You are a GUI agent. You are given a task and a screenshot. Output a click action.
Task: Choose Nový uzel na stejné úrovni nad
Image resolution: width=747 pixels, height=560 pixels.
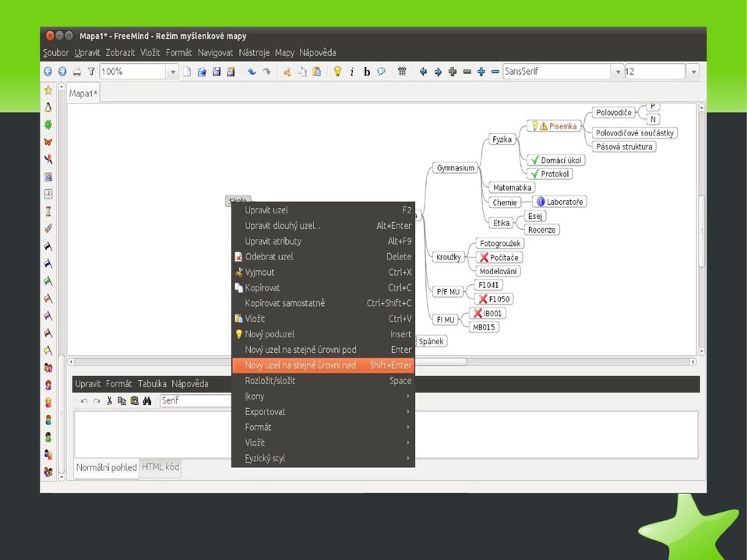pyautogui.click(x=323, y=365)
